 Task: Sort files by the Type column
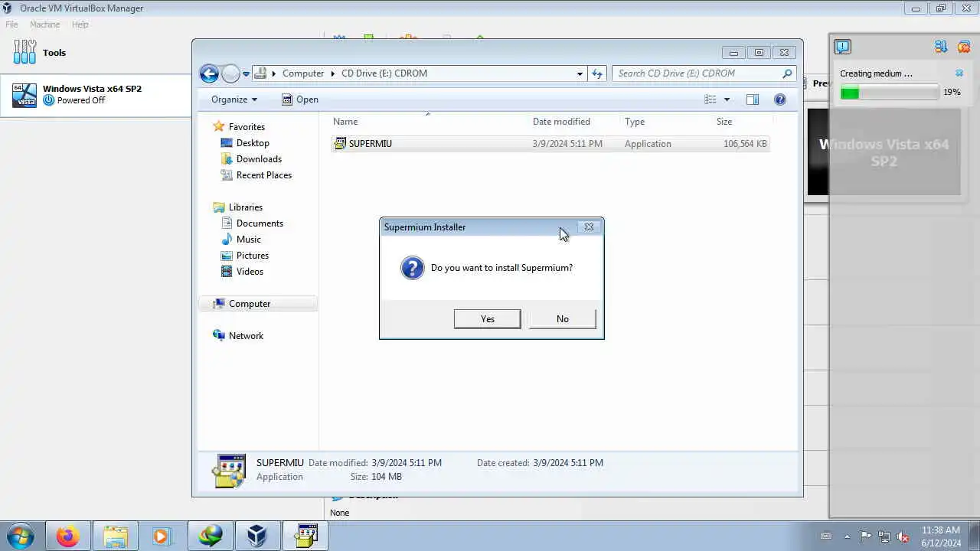pyautogui.click(x=635, y=122)
